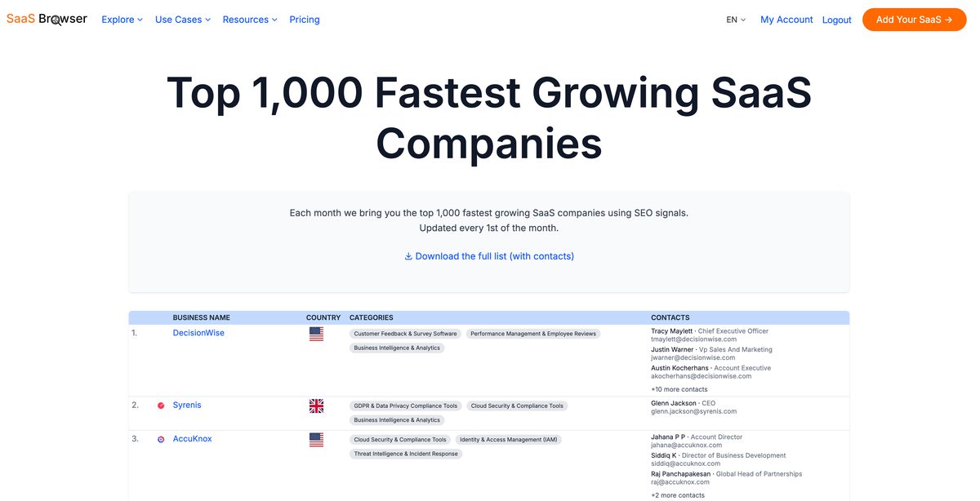This screenshot has height=501, width=980.
Task: Click the UK flag beside Syrenis
Action: [x=316, y=405]
